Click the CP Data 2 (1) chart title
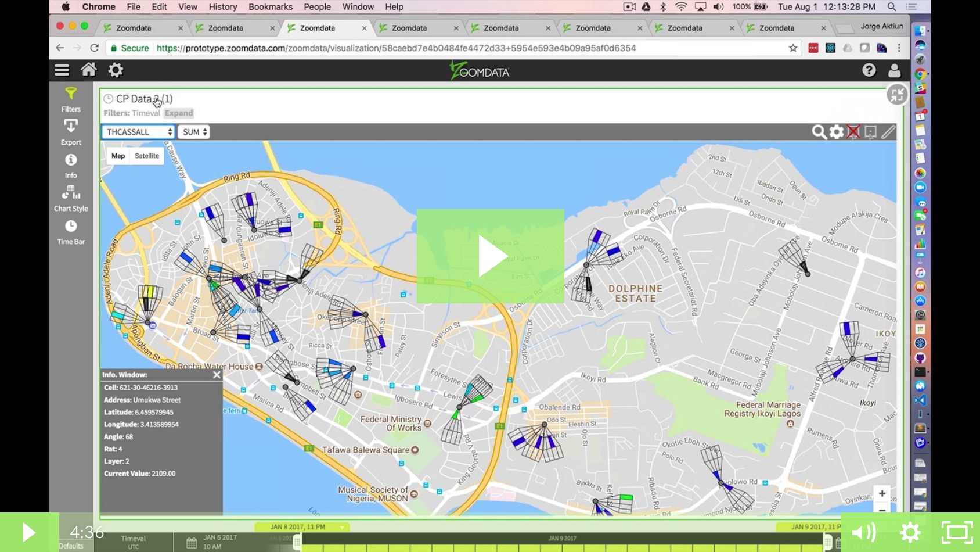The image size is (980, 552). 144,99
